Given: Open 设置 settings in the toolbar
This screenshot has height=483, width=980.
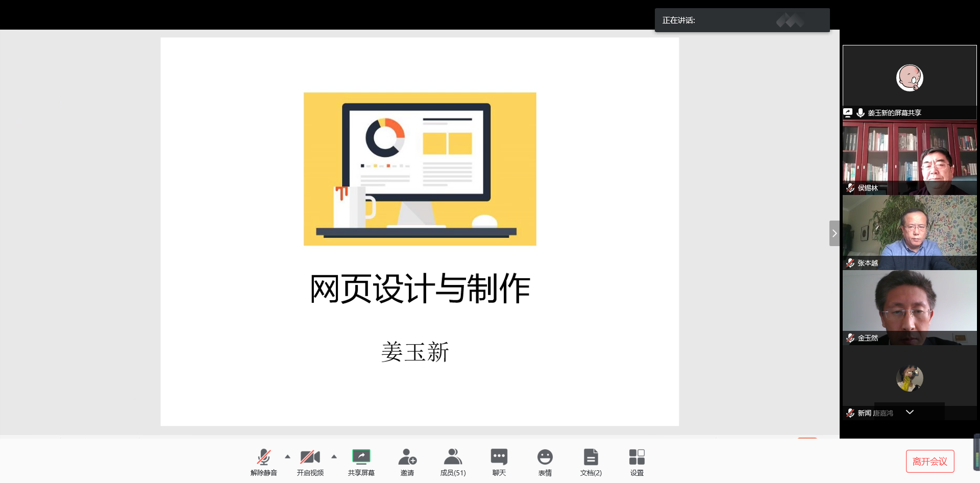Looking at the screenshot, I should pos(636,461).
